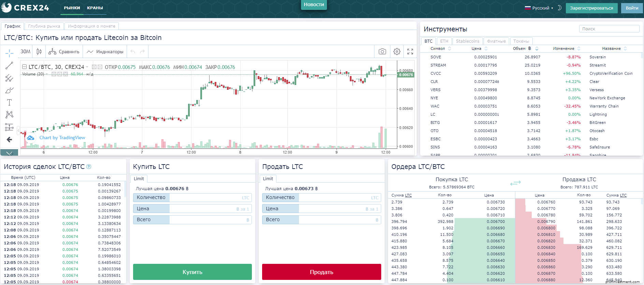Open the Русский language dropdown
Screen dimensions: 644x285
539,8
